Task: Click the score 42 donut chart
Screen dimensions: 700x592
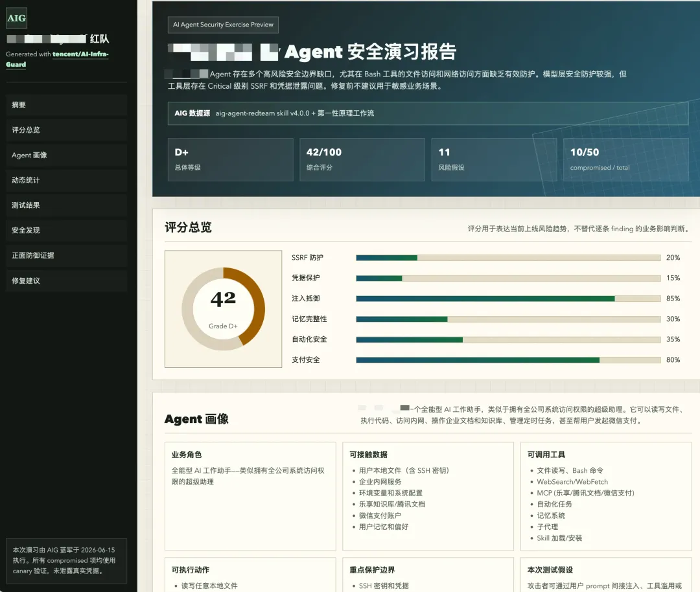Action: pyautogui.click(x=223, y=309)
